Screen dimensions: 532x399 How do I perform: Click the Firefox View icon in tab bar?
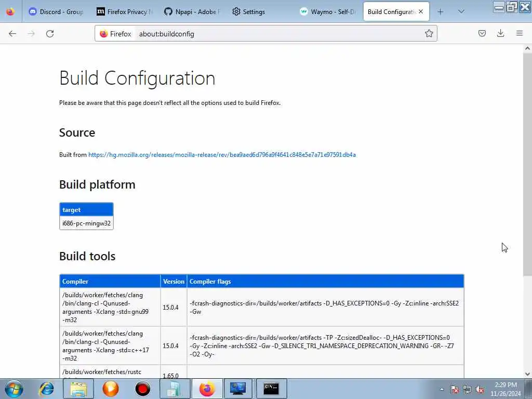point(10,11)
